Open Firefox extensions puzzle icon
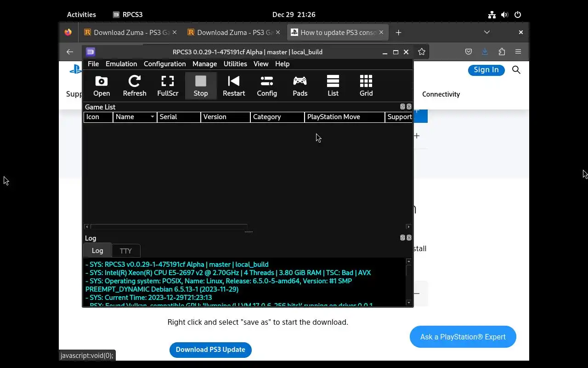This screenshot has width=588, height=368. 502,52
